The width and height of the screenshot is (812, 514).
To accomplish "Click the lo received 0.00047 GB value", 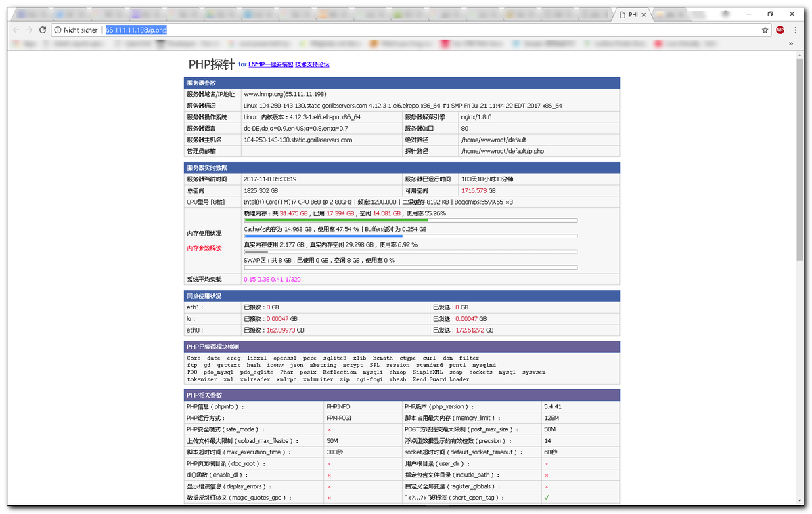I will pos(283,319).
